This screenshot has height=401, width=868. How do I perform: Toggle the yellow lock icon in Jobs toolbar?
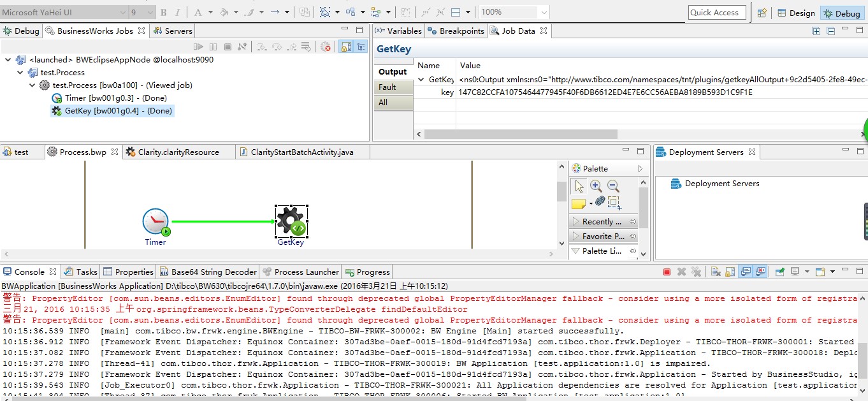coord(346,47)
